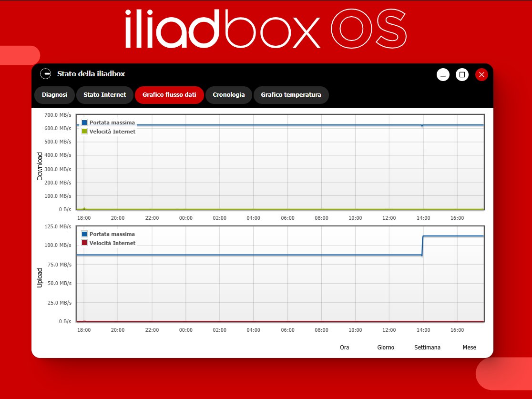532x399 pixels.
Task: Minimize the Stato della iliadbox window
Action: coord(443,75)
